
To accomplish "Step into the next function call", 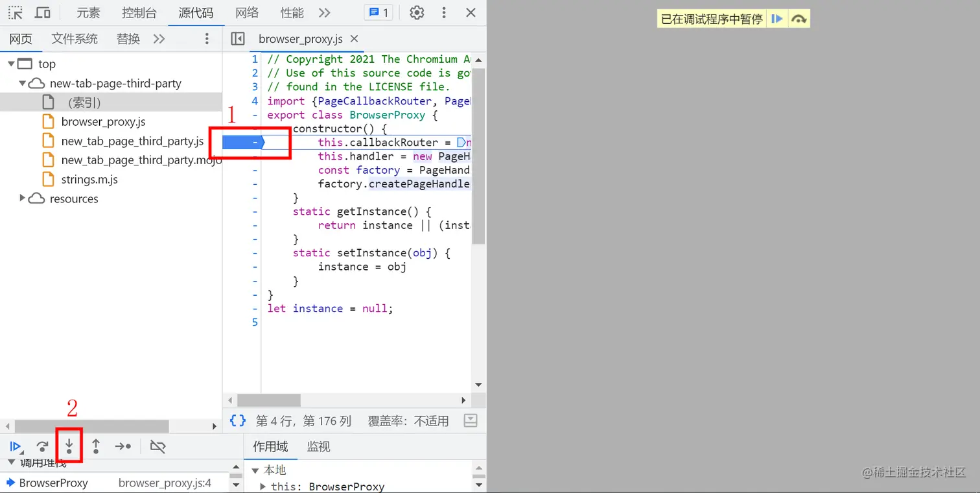I will tap(69, 446).
